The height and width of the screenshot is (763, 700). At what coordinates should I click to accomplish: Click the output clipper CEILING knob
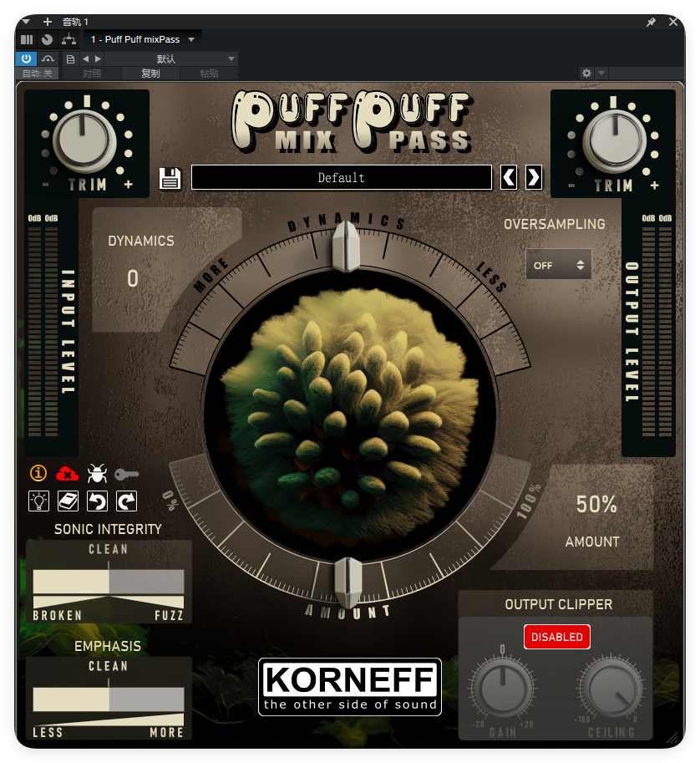click(x=612, y=688)
